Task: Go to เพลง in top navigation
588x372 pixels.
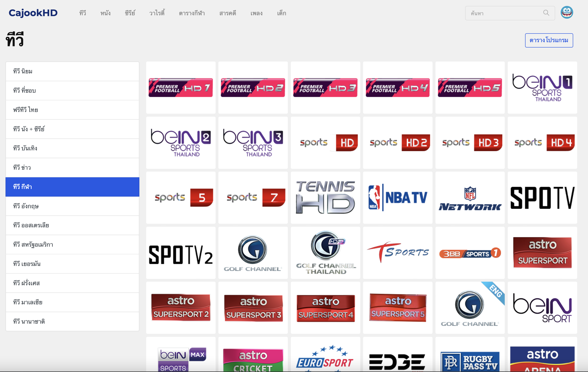Action: [x=256, y=13]
